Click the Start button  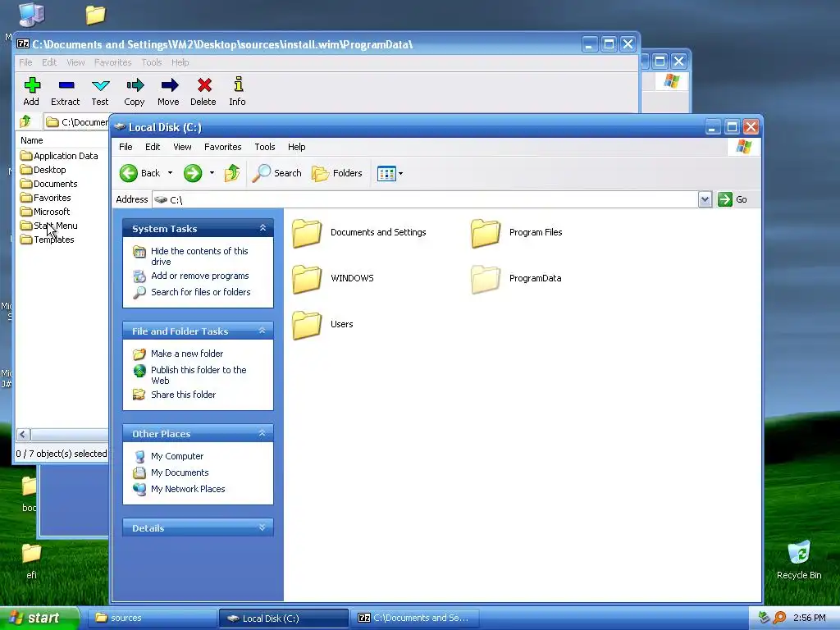point(39,619)
